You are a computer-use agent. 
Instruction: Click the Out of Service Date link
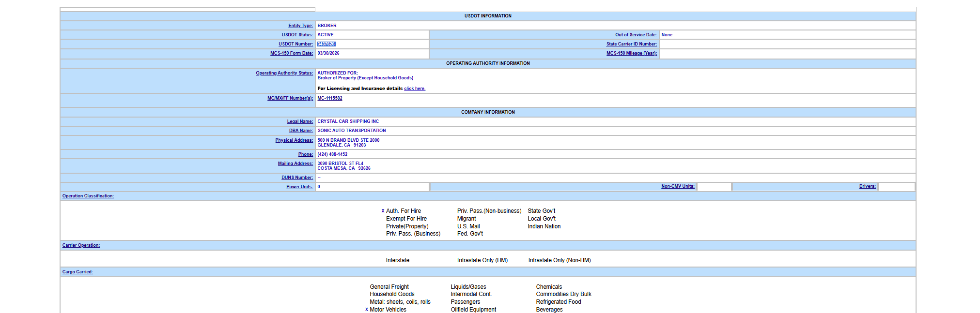coord(636,35)
